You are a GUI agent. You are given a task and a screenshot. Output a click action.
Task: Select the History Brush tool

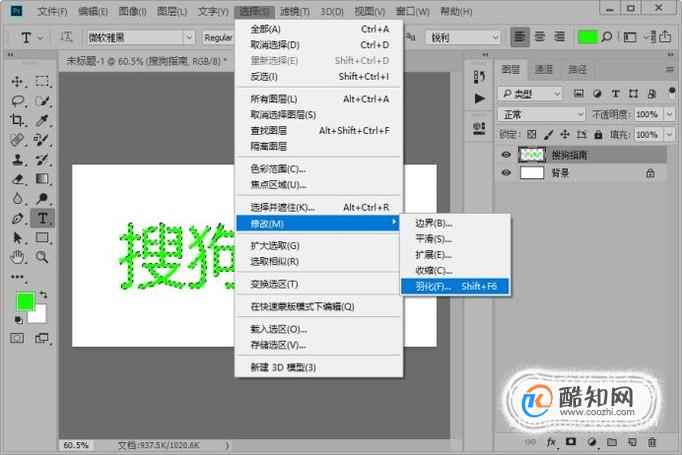[42, 159]
